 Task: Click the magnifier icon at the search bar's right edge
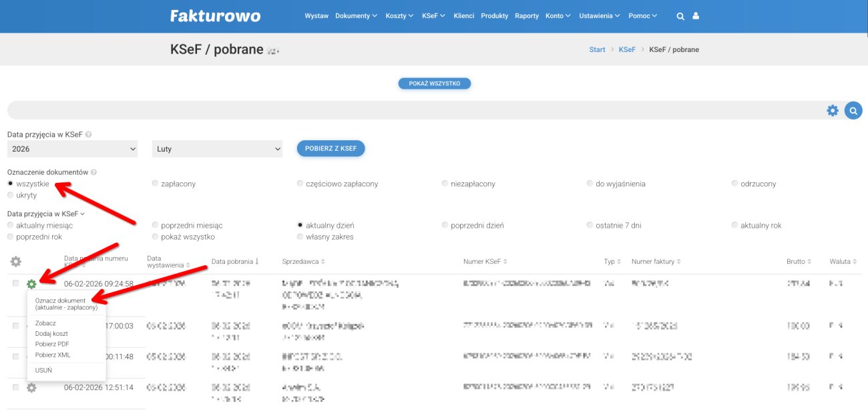[x=853, y=110]
